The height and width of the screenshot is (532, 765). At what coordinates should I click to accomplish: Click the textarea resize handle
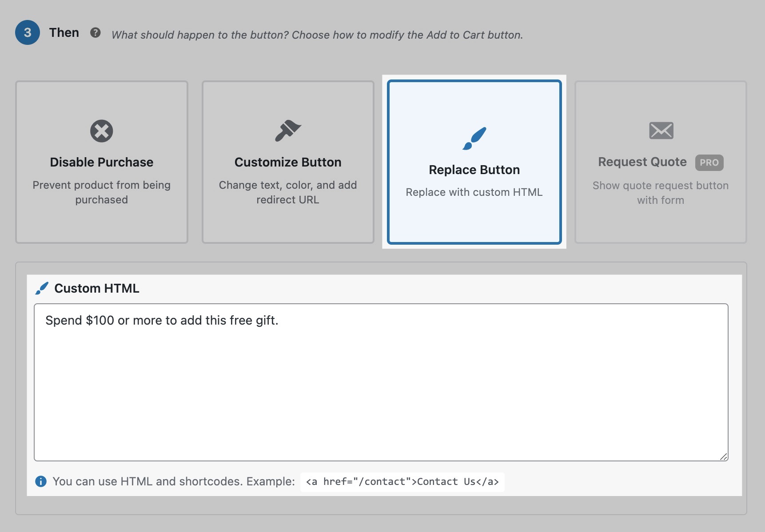click(x=724, y=457)
